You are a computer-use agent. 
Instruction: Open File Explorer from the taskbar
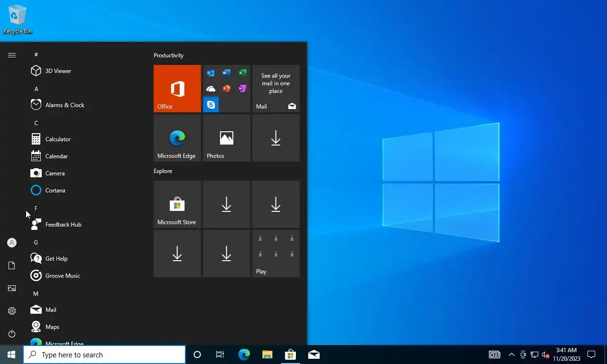coord(267,355)
